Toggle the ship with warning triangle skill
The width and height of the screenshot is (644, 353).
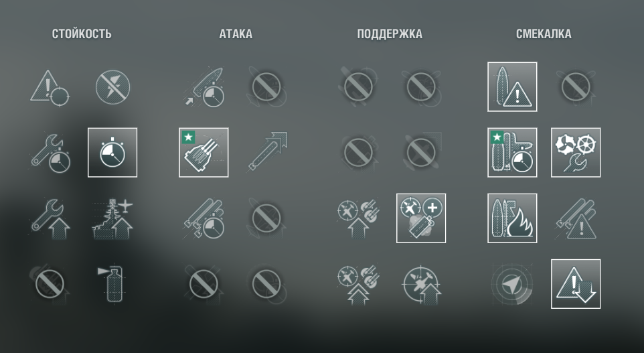coord(512,86)
